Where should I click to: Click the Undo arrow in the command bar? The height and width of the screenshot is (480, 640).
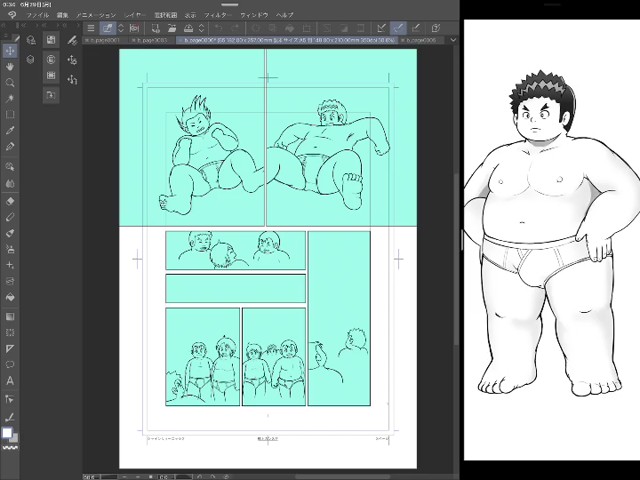218,28
